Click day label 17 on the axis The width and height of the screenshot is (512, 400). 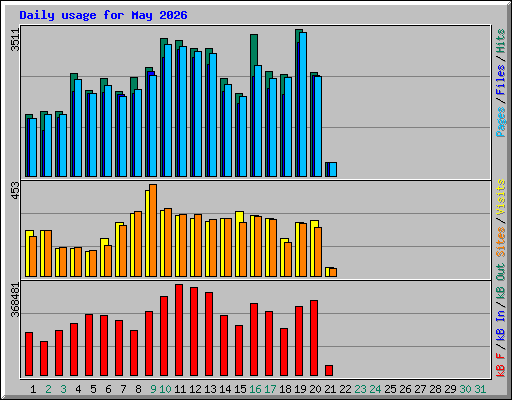[x=270, y=389]
